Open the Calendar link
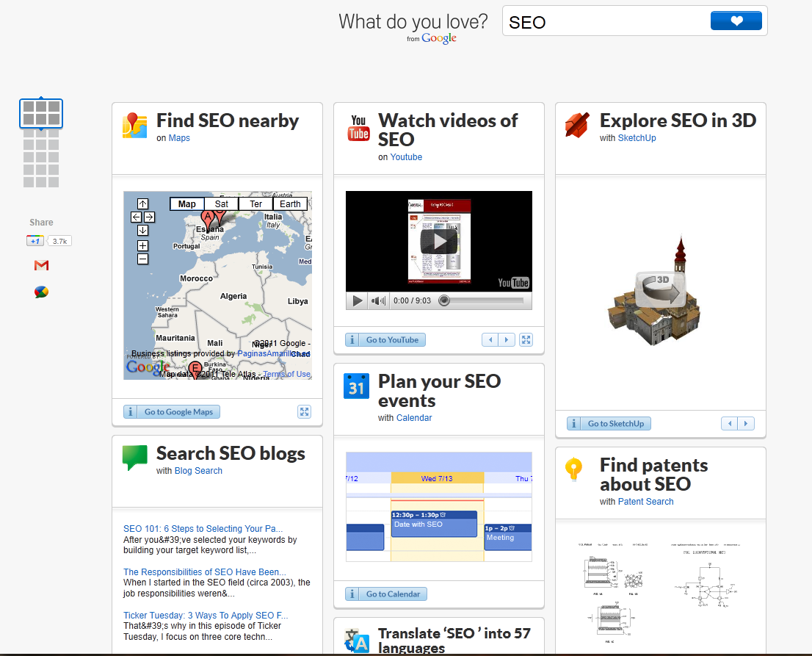This screenshot has width=812, height=656. (x=414, y=418)
